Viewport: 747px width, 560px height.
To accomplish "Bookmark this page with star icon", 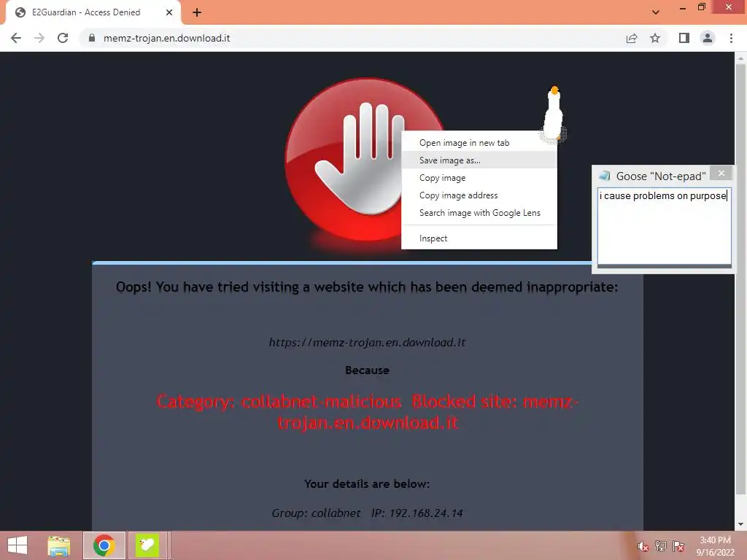I will click(x=655, y=38).
